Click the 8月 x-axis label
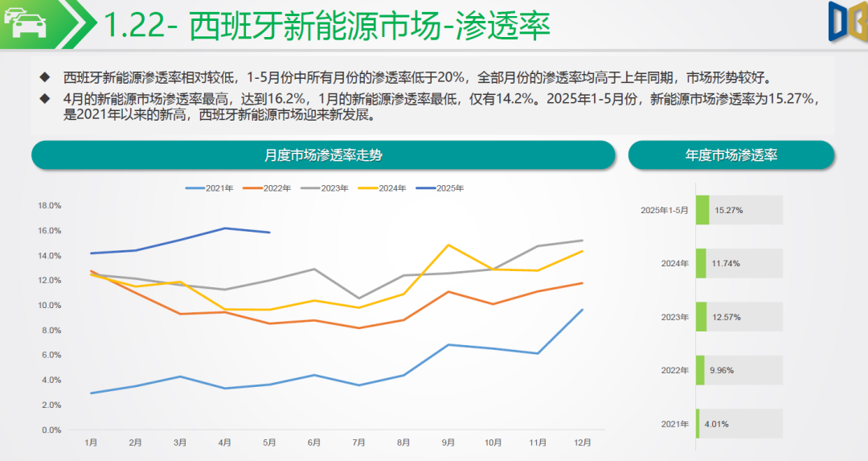 coord(403,442)
